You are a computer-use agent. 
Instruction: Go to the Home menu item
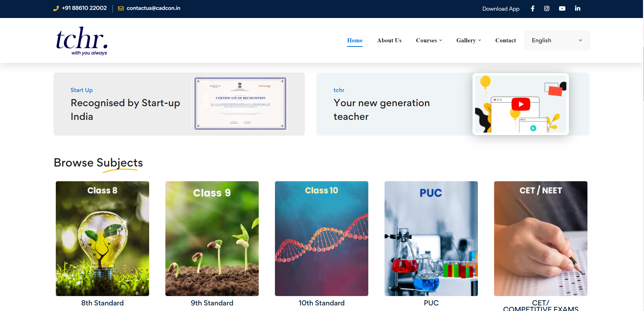(x=355, y=41)
